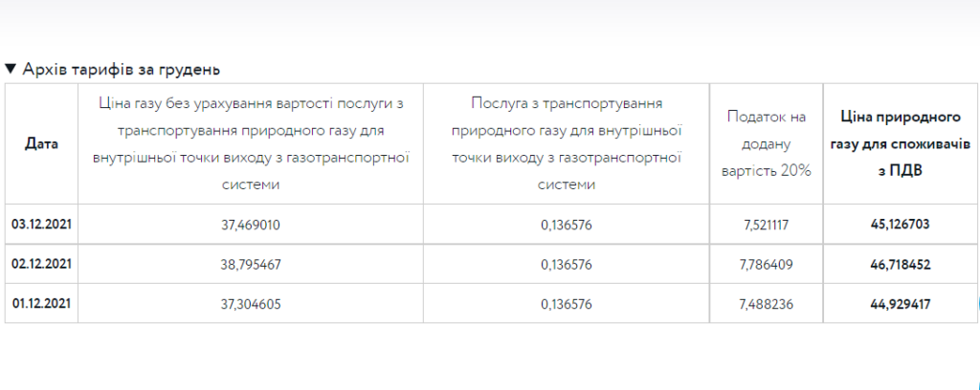Viewport: 980px width, 390px height.
Task: Click the gas price value 38,795467
Action: (x=251, y=265)
